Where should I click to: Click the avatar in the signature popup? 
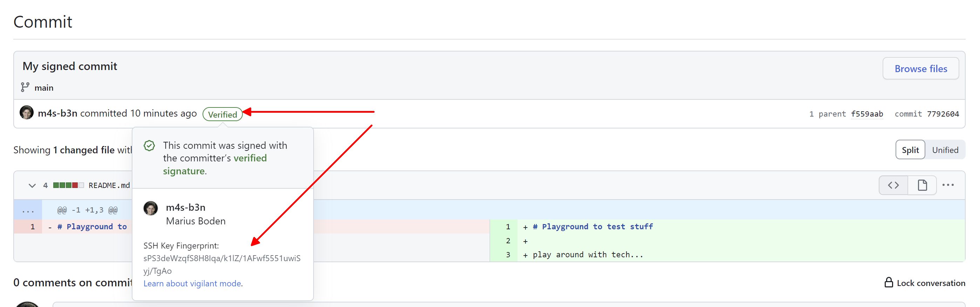[151, 209]
